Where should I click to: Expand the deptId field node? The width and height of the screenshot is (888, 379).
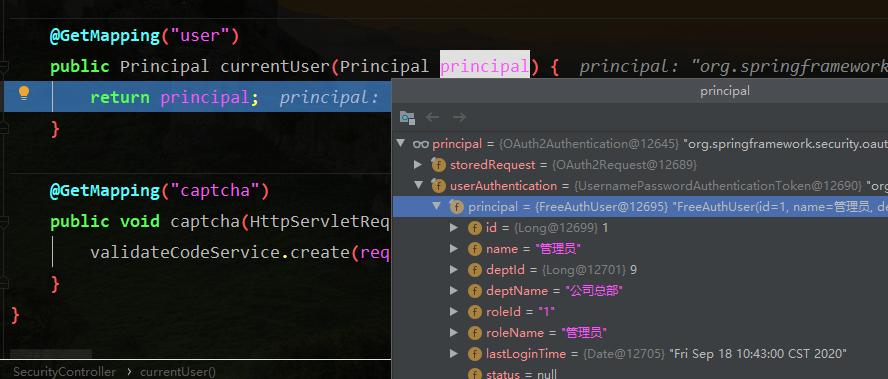point(454,270)
